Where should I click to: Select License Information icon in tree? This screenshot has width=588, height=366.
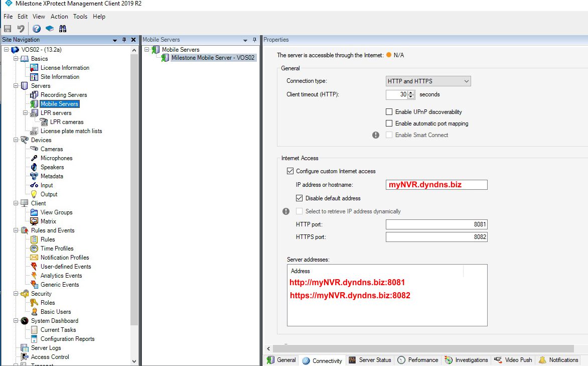[x=34, y=68]
